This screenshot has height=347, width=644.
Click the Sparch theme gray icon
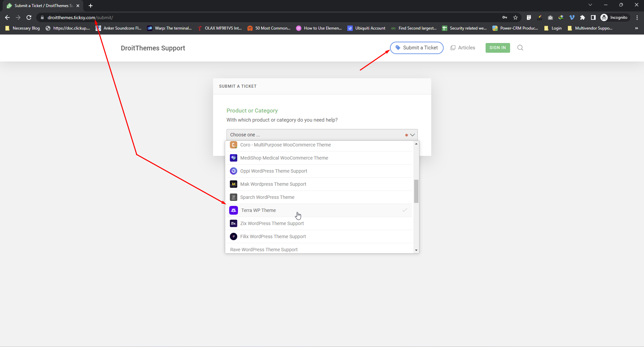234,197
